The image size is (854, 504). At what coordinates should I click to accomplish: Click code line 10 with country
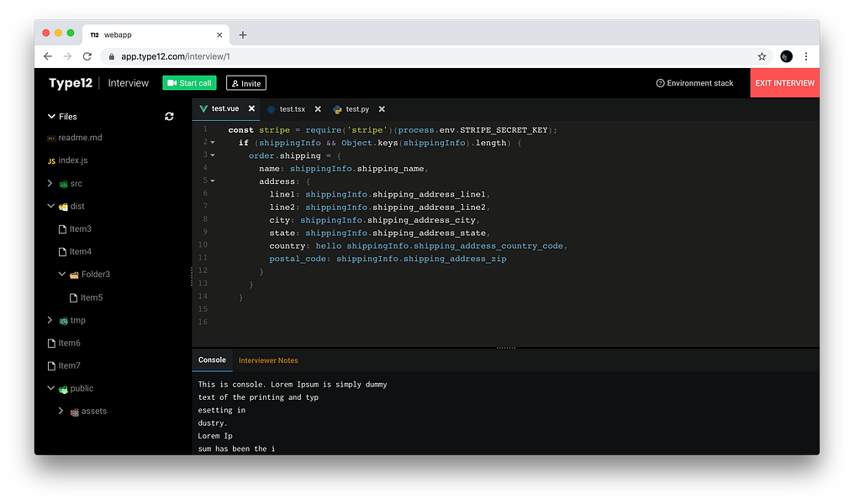(419, 246)
